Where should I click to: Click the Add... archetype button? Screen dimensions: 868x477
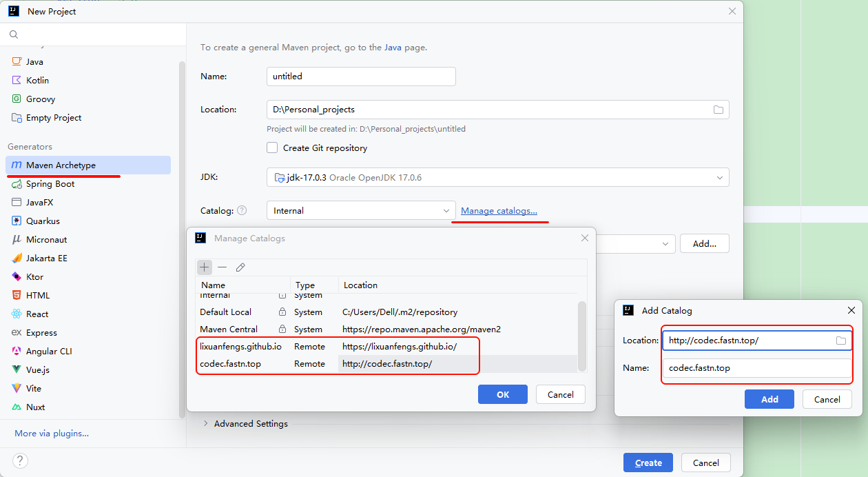[705, 243]
